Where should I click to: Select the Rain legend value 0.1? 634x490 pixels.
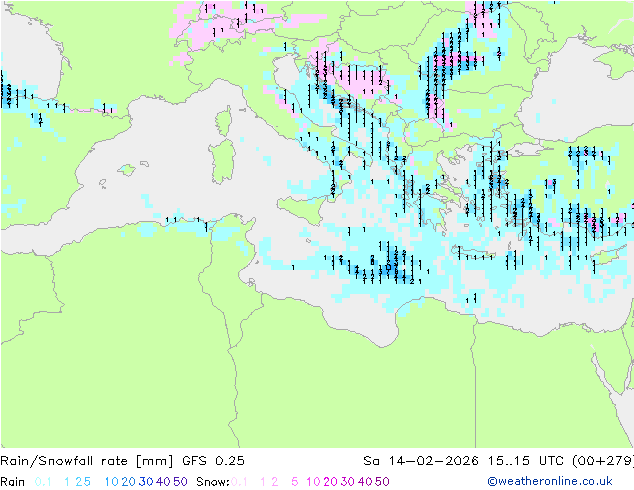point(43,482)
